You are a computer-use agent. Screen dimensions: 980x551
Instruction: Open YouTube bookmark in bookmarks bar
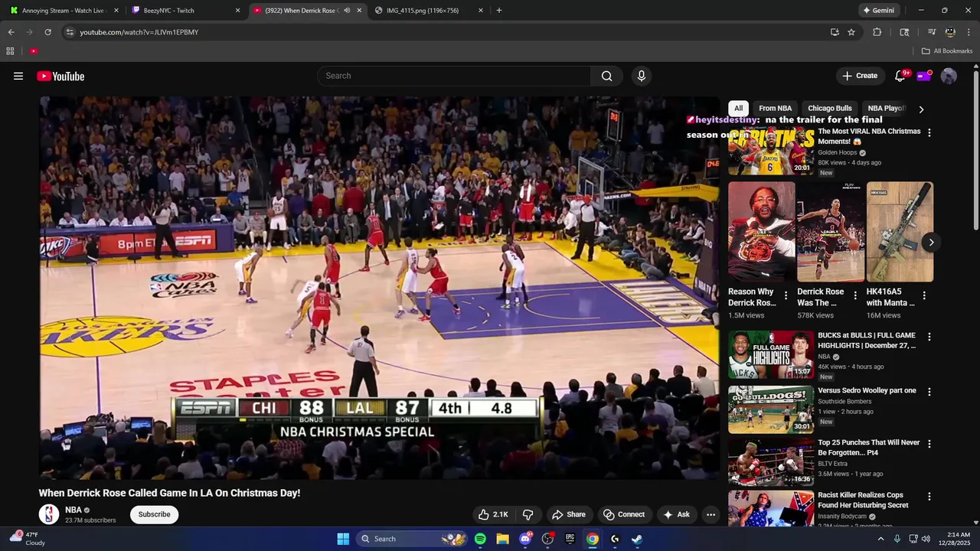[34, 51]
